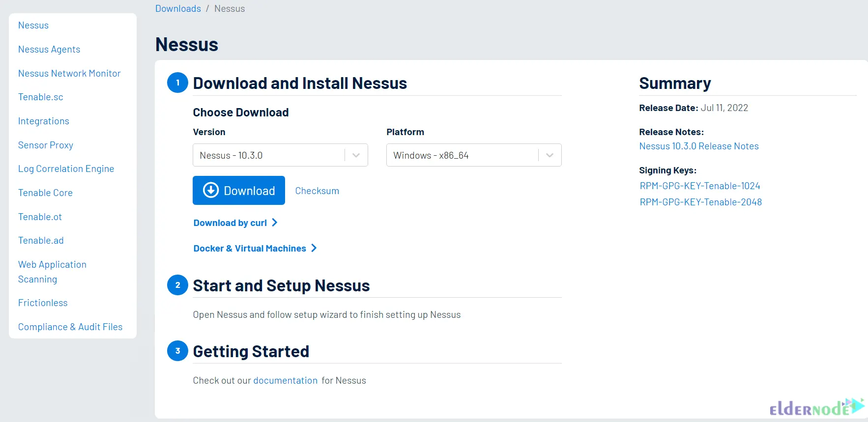Click the step 1 circle icon
The width and height of the screenshot is (868, 422).
click(x=177, y=83)
